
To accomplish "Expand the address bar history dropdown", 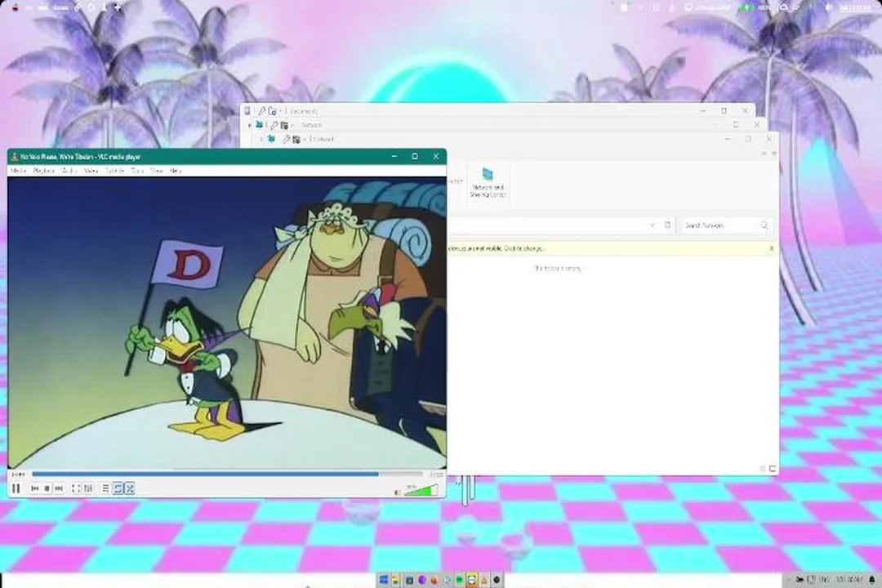I will click(x=652, y=225).
